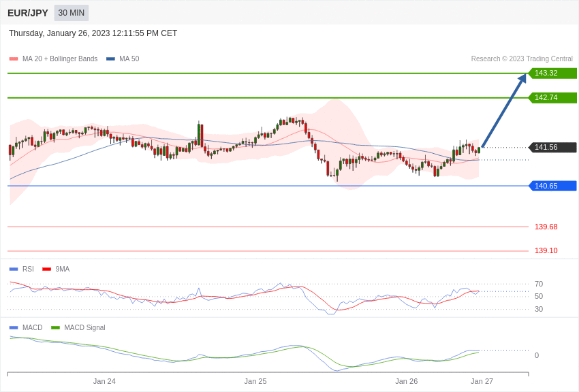The image size is (579, 392).
Task: Click the 'MA 50' legend label
Action: pyautogui.click(x=129, y=59)
